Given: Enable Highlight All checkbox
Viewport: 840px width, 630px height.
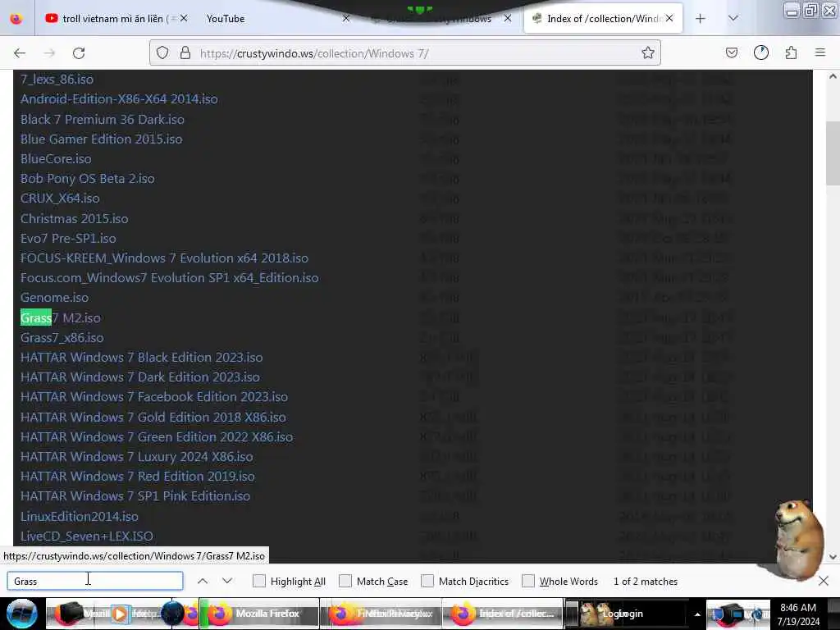Looking at the screenshot, I should (x=258, y=582).
